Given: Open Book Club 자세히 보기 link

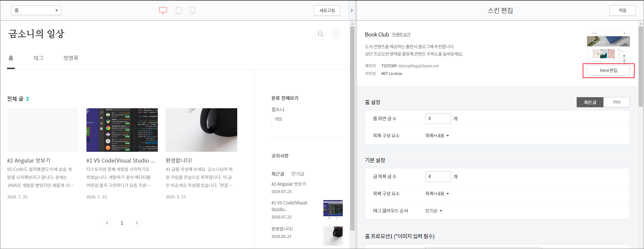Looking at the screenshot, I should (x=401, y=35).
